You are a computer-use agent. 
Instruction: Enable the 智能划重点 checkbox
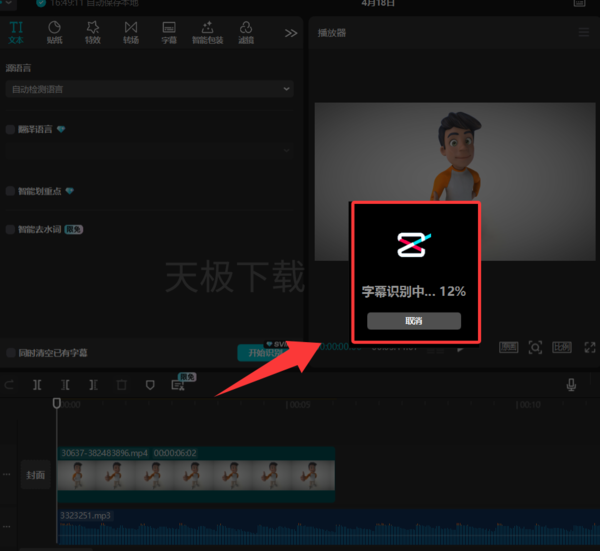pos(10,191)
